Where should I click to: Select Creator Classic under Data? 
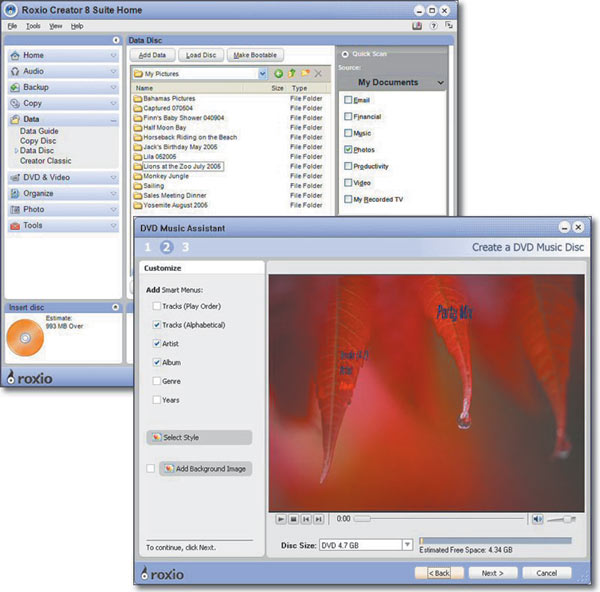46,161
